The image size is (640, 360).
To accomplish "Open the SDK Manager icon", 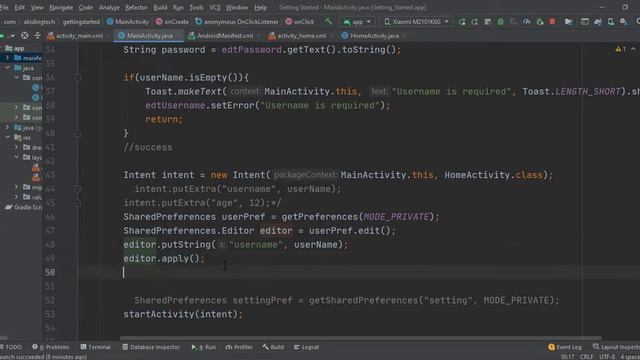I will (x=624, y=22).
